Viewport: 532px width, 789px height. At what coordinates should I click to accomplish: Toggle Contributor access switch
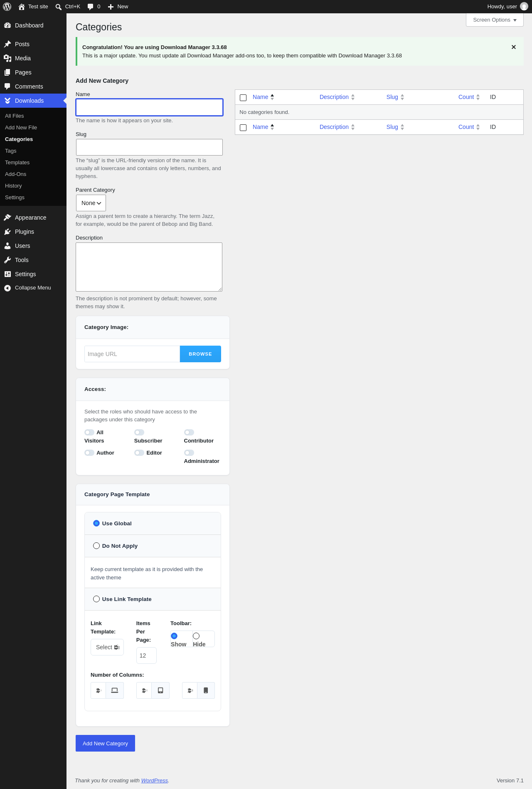click(x=189, y=433)
